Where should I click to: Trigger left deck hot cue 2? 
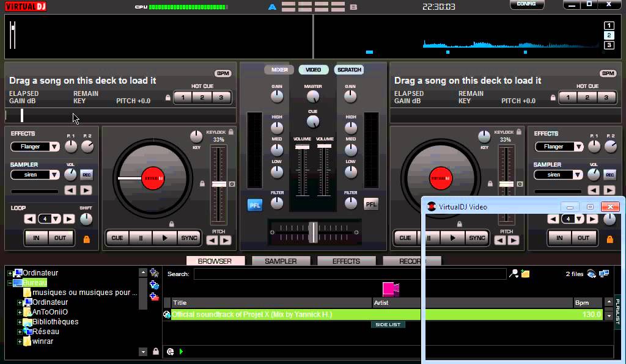click(x=202, y=98)
